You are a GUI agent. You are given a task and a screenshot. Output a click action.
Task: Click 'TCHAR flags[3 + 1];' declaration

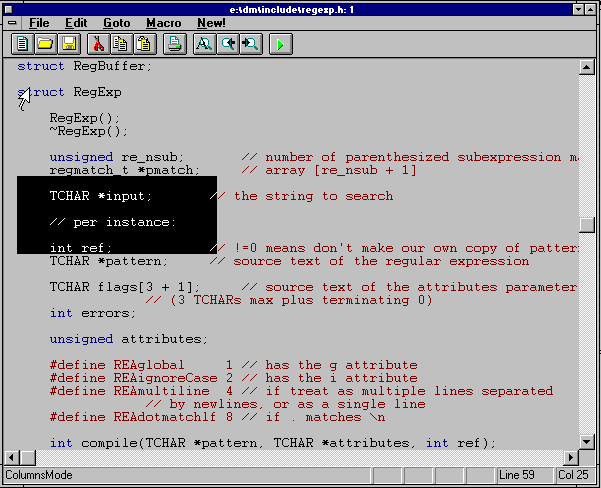pyautogui.click(x=125, y=287)
